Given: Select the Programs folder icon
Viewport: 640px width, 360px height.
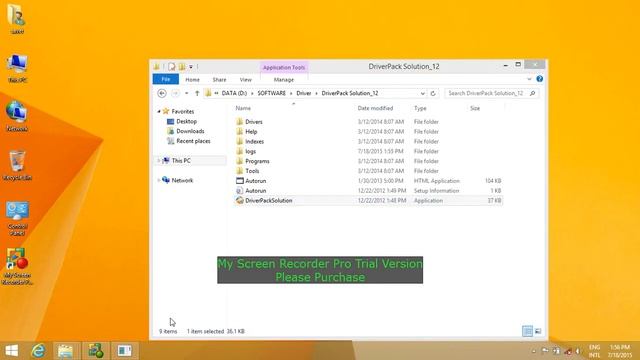Looking at the screenshot, I should (240, 161).
